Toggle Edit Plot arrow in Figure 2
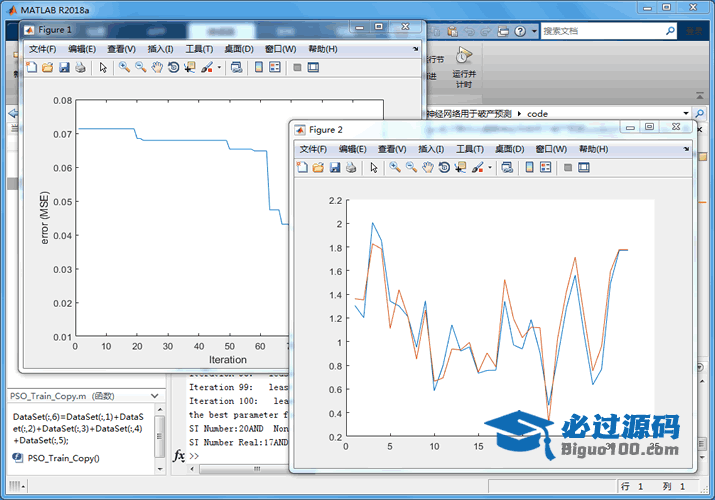 (373, 168)
